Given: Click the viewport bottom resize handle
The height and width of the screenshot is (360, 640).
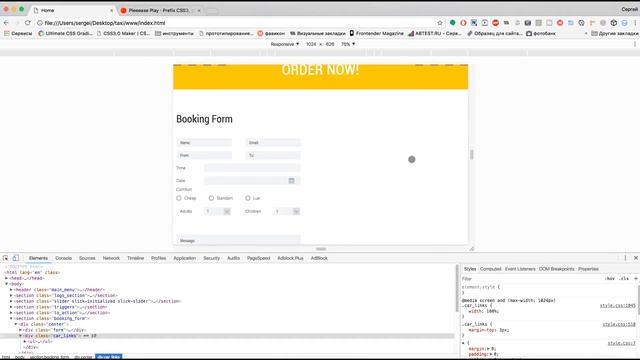Looking at the screenshot, I should [321, 249].
